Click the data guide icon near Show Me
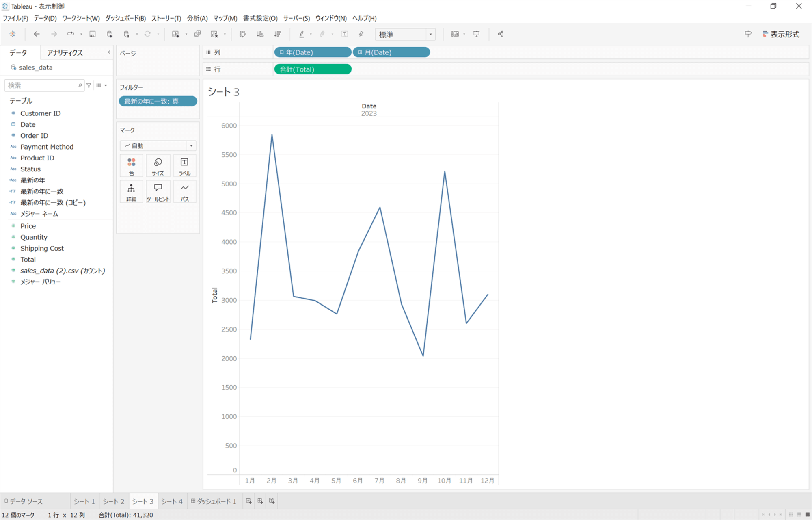This screenshot has width=812, height=520. coord(748,34)
